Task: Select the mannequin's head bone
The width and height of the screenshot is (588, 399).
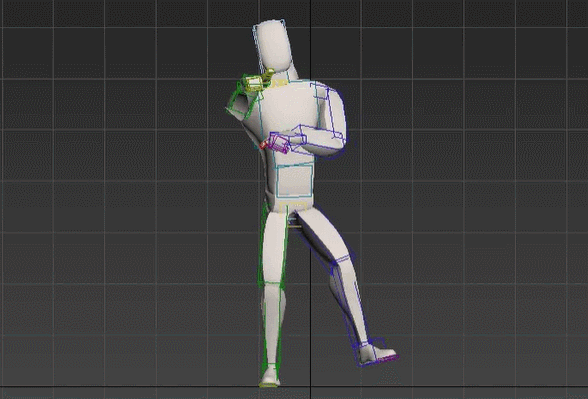Action: pyautogui.click(x=273, y=45)
